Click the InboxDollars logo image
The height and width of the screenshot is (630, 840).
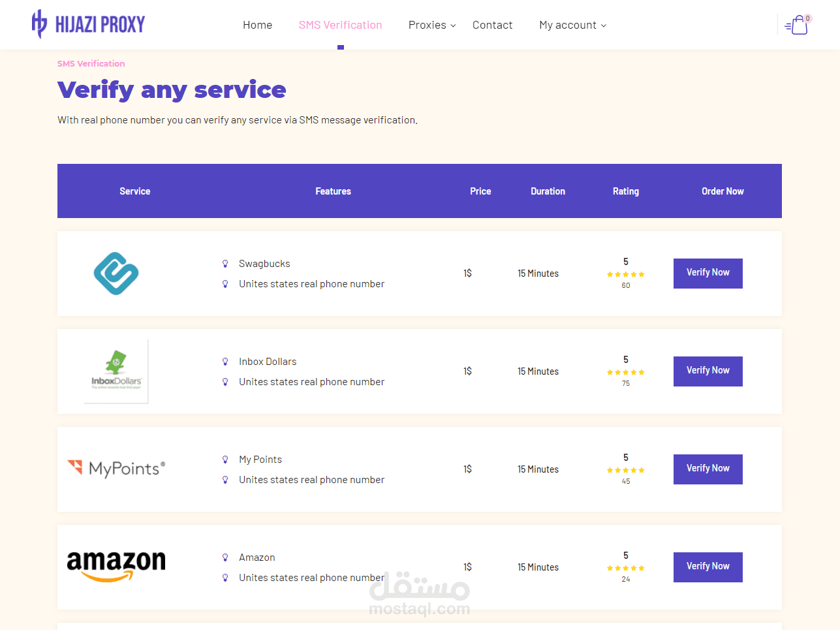point(116,371)
